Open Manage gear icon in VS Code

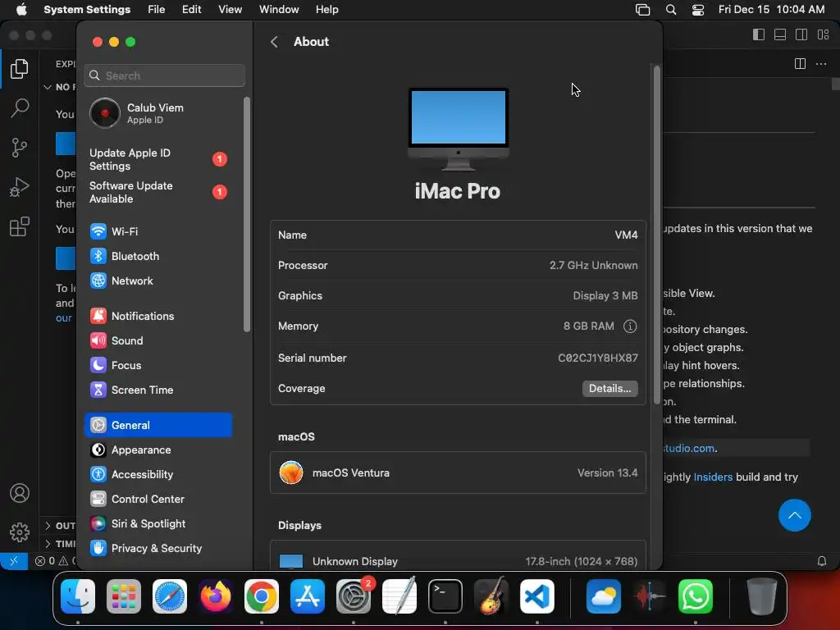(20, 532)
